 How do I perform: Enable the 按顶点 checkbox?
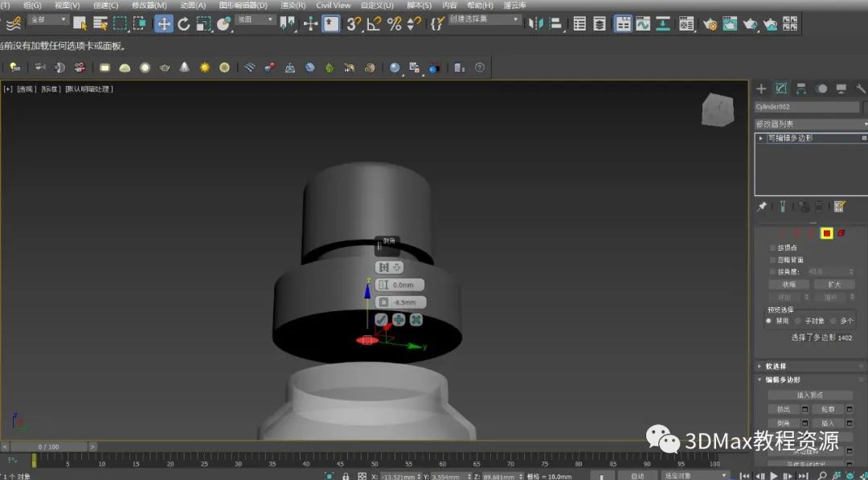(x=773, y=248)
